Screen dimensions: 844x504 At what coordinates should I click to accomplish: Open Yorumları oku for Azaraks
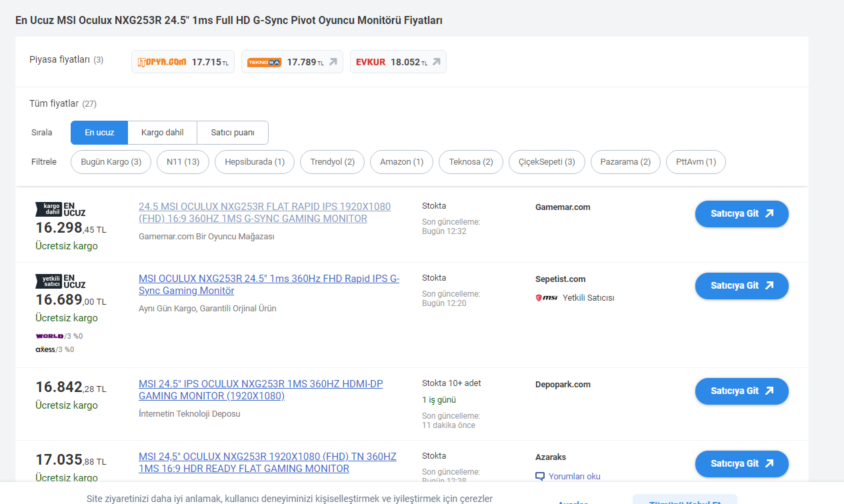pyautogui.click(x=575, y=477)
